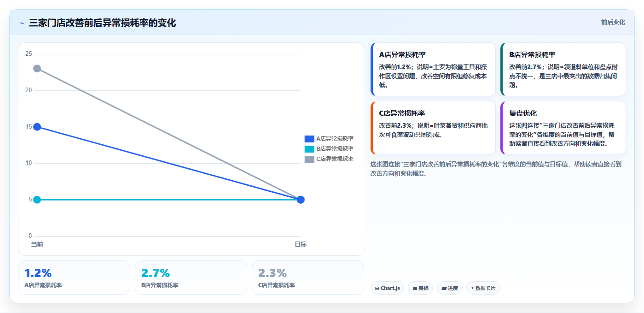644x313 pixels.
Task: Click the 表格 tag
Action: [421, 288]
